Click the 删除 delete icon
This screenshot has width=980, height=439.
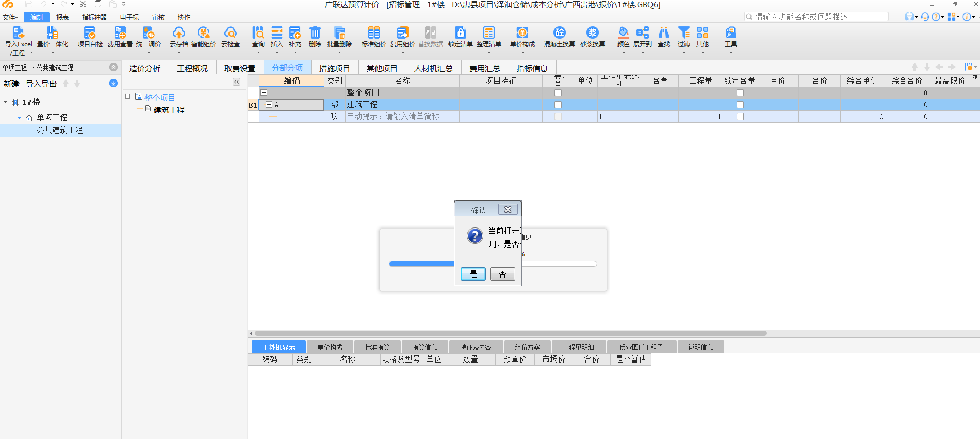pos(315,33)
